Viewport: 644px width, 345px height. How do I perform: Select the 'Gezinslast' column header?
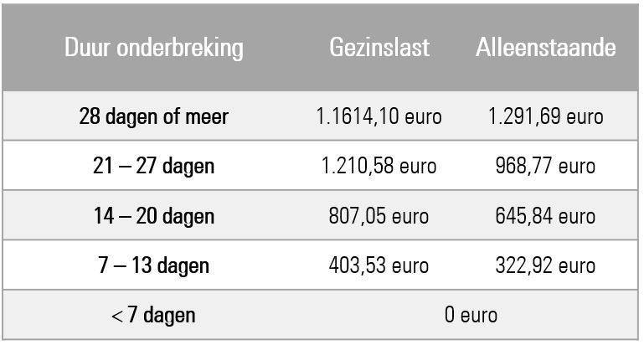[379, 48]
